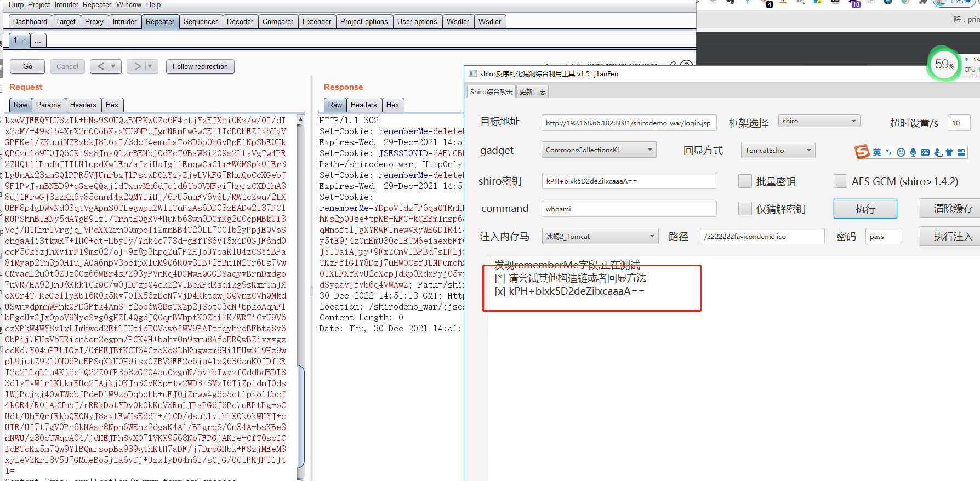Click the shiro密钥 key input field
The height and width of the screenshot is (481, 980).
click(629, 181)
